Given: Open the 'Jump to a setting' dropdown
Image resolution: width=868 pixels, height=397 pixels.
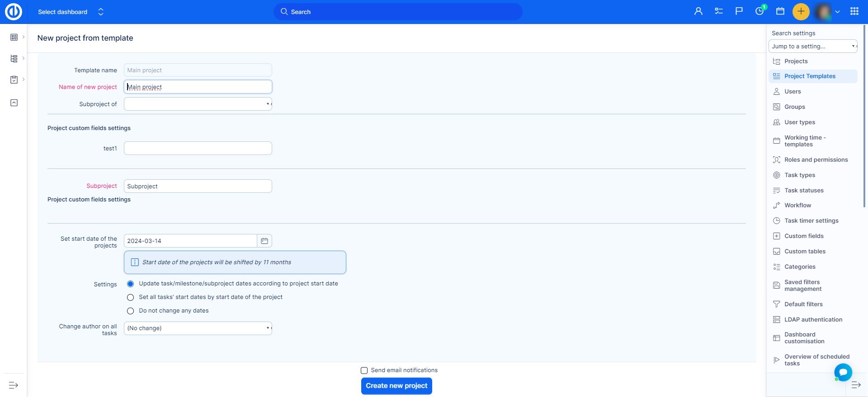Looking at the screenshot, I should [x=812, y=47].
